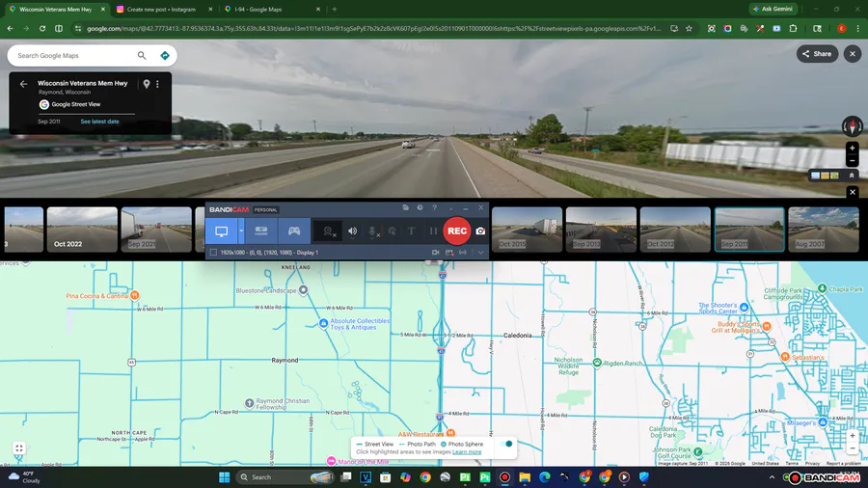Toggle Bandicam speaker sound recording
This screenshot has width=868, height=488.
pos(353,231)
